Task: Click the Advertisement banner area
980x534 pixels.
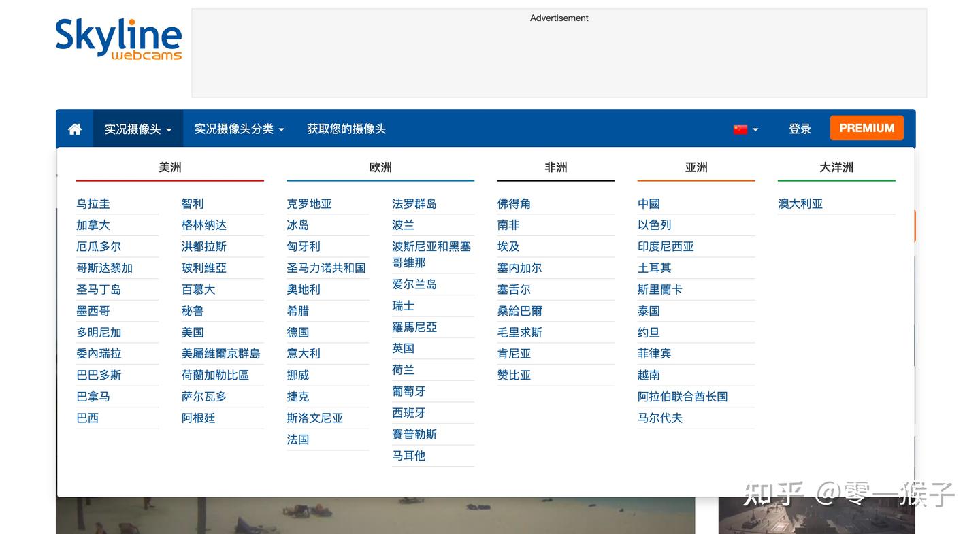Action: 559,53
